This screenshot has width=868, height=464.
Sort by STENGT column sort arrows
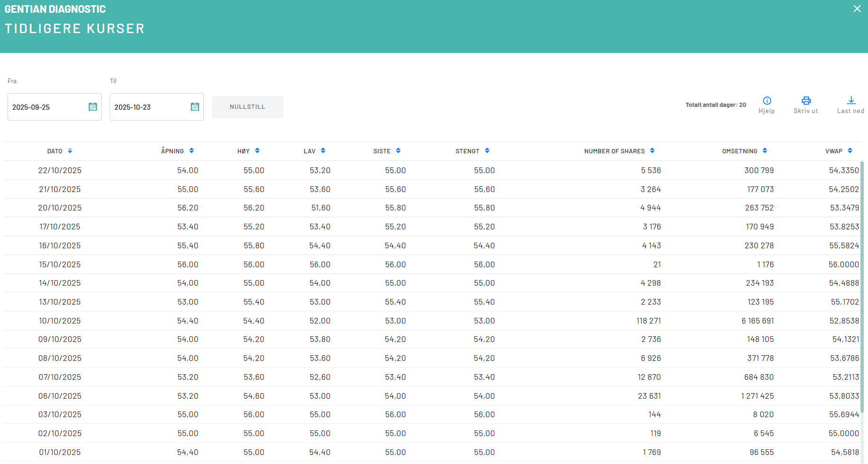pos(487,151)
